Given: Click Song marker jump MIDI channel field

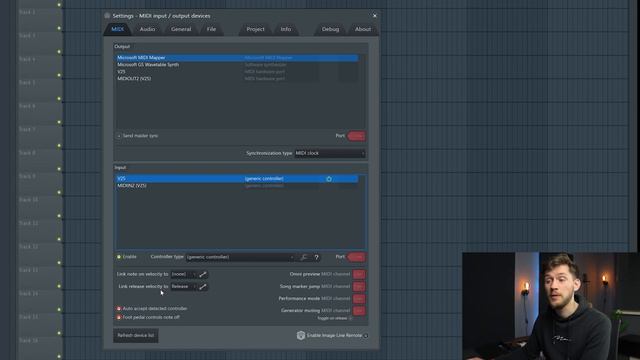Looking at the screenshot, I should pyautogui.click(x=359, y=287).
